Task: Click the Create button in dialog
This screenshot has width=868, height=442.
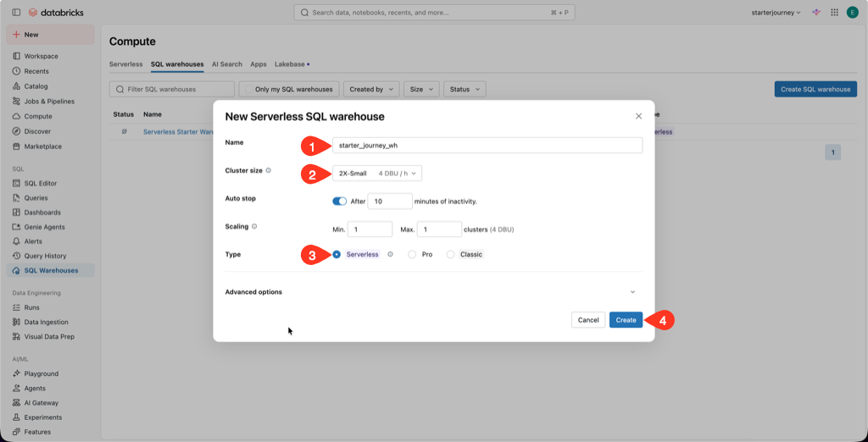Action: (626, 320)
